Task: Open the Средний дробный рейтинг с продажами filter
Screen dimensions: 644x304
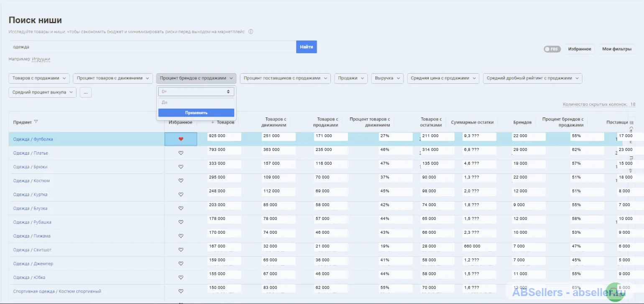Action: (532, 78)
